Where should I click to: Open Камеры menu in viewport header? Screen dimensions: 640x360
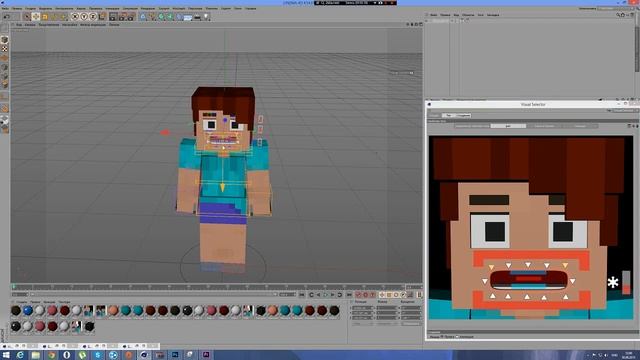[x=30, y=24]
